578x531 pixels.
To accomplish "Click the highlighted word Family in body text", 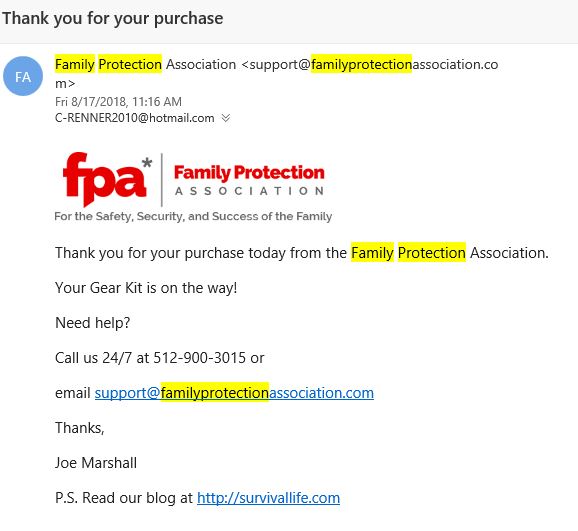I will point(372,253).
